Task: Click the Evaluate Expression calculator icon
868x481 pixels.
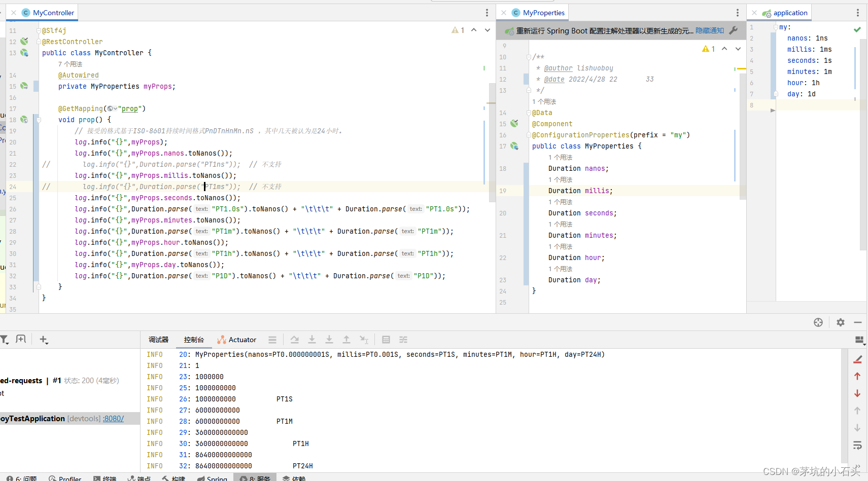Action: [386, 340]
